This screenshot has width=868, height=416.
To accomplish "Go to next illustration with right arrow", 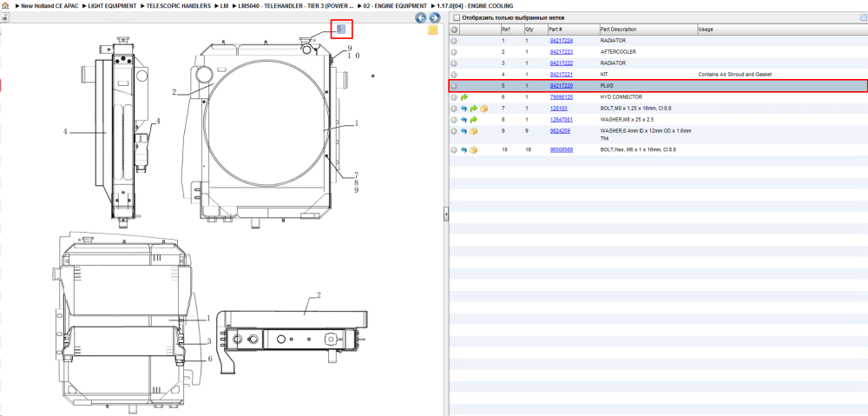I will [435, 17].
